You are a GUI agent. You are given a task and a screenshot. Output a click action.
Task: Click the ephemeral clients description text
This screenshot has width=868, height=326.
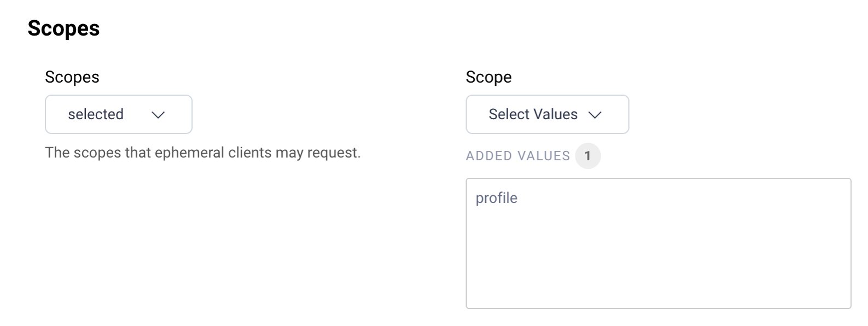(203, 153)
